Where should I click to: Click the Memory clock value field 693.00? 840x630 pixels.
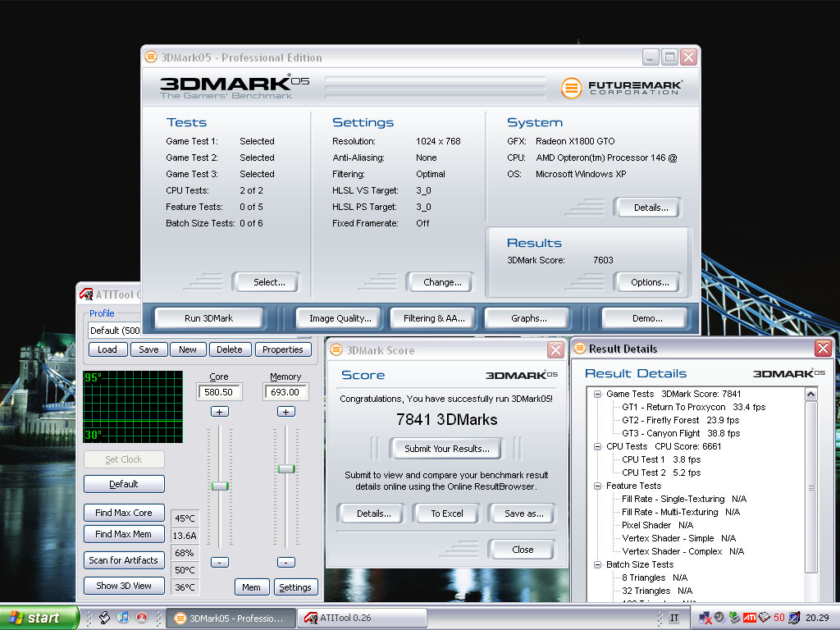(285, 391)
